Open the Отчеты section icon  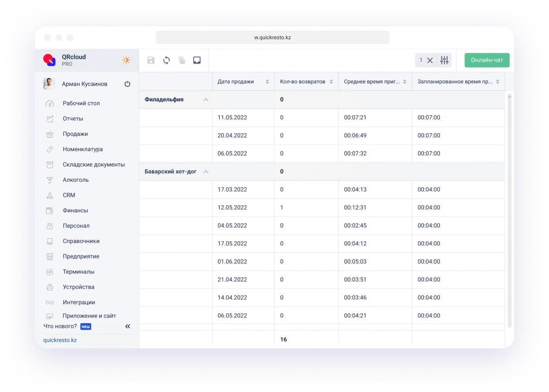pyautogui.click(x=49, y=118)
